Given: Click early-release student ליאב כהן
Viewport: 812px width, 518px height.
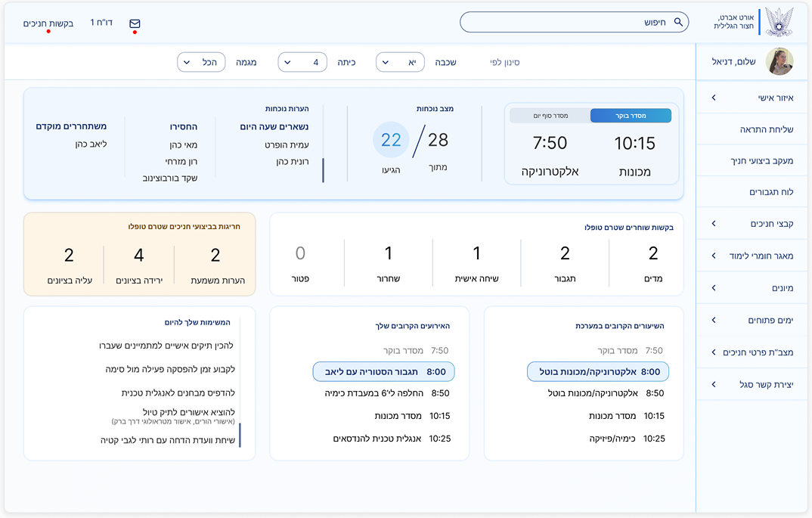Looking at the screenshot, I should [91, 144].
